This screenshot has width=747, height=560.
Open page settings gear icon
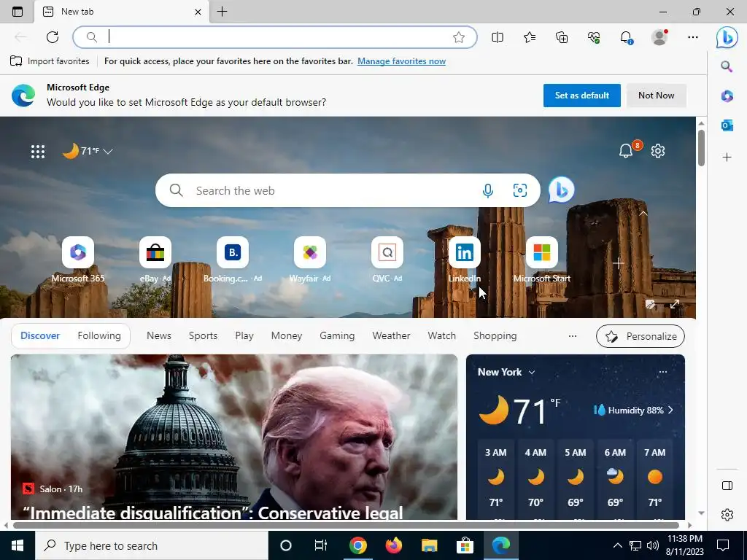point(658,151)
